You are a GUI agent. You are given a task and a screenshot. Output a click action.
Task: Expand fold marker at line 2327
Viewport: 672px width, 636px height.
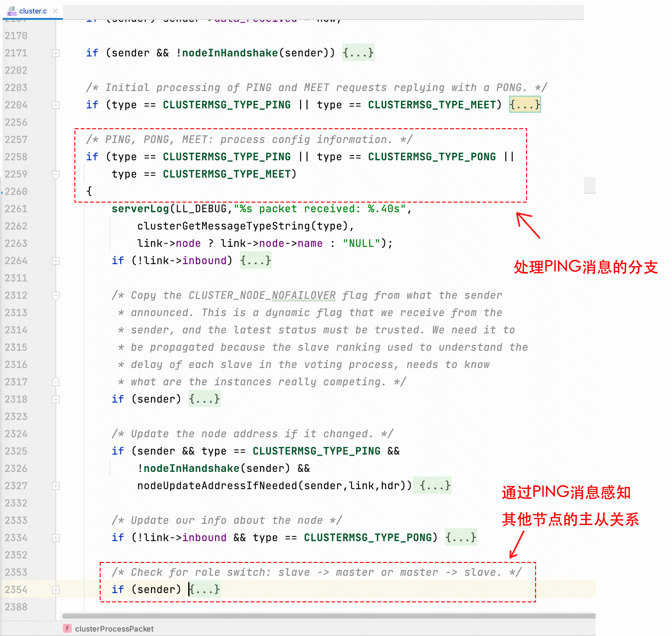coord(56,486)
